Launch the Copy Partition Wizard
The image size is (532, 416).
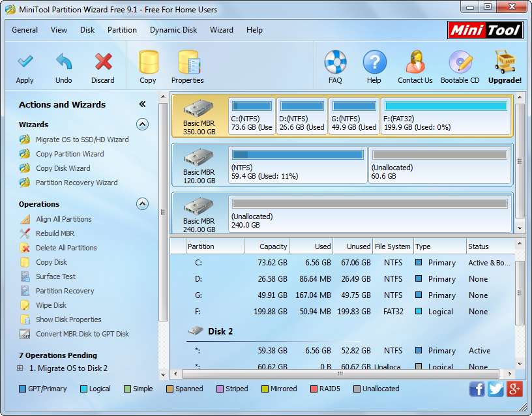(70, 154)
